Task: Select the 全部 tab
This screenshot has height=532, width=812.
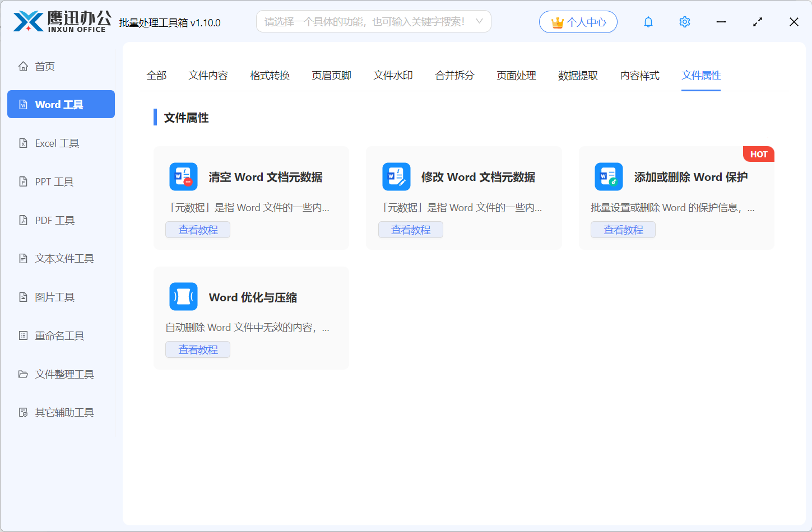Action: click(156, 75)
